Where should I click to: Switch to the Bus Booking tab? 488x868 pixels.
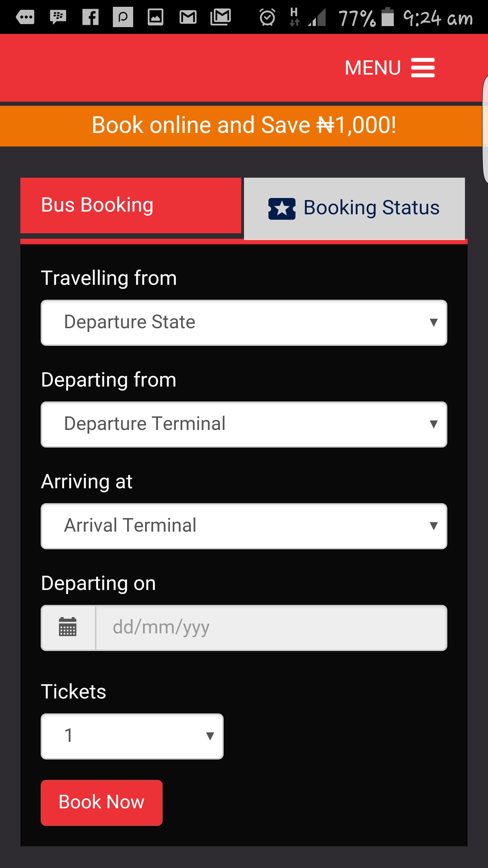pos(131,205)
